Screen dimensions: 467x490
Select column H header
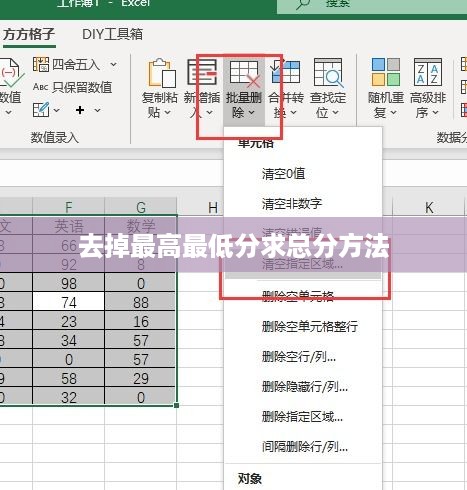(x=213, y=207)
